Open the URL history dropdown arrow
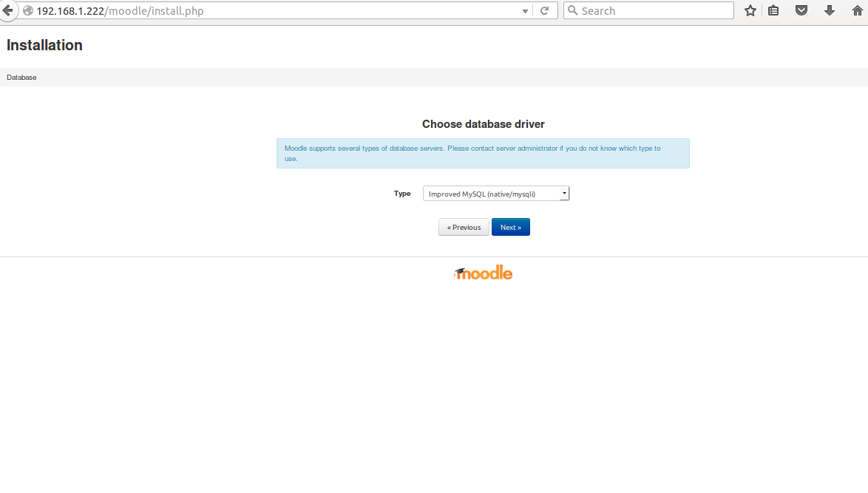The height and width of the screenshot is (493, 868). (x=525, y=11)
